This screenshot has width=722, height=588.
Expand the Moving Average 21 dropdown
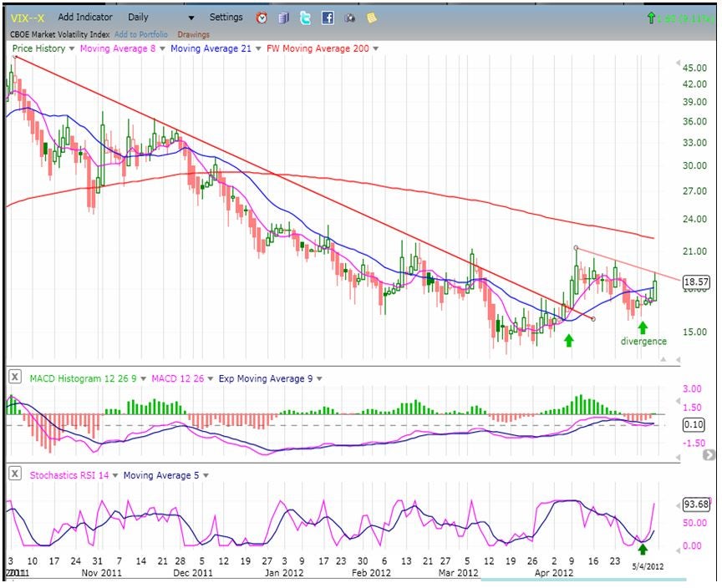[258, 48]
